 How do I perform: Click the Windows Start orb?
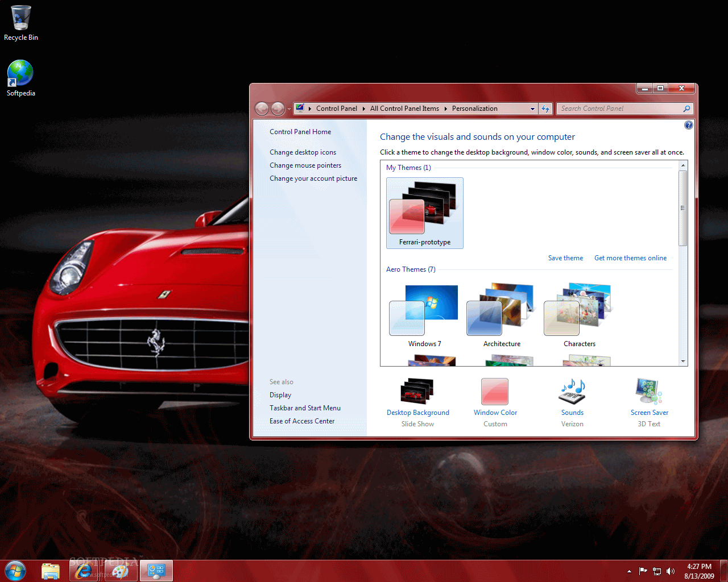[x=15, y=571]
